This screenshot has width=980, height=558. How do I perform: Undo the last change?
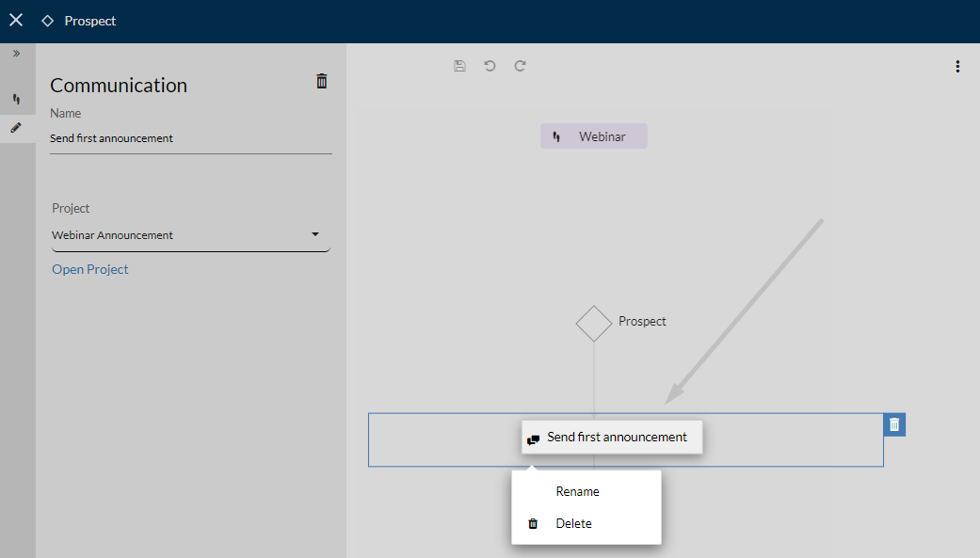click(490, 66)
